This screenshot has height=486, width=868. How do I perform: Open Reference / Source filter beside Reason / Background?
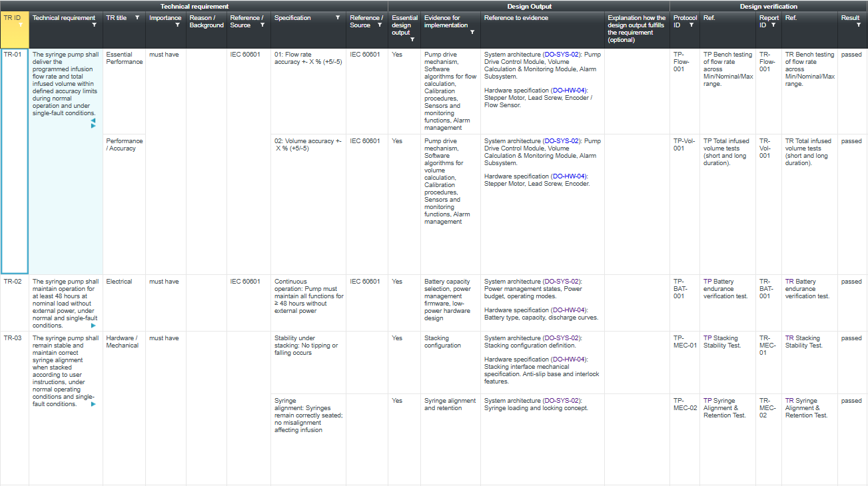coord(262,25)
